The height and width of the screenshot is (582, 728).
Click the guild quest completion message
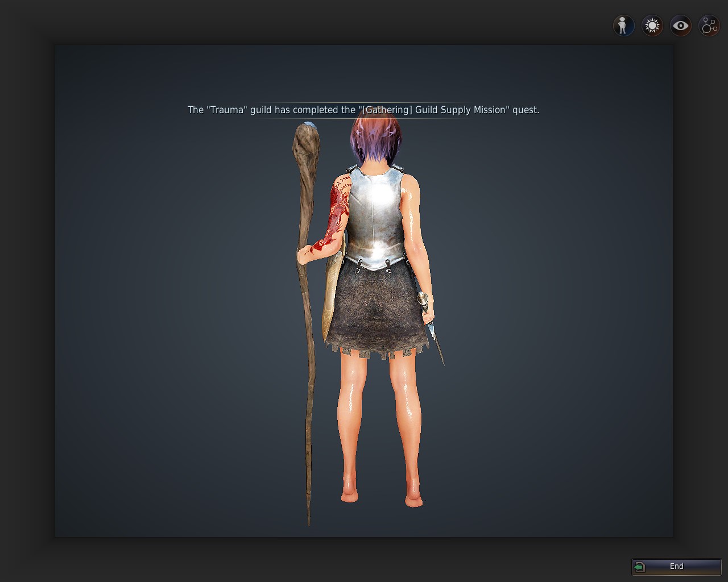(363, 110)
